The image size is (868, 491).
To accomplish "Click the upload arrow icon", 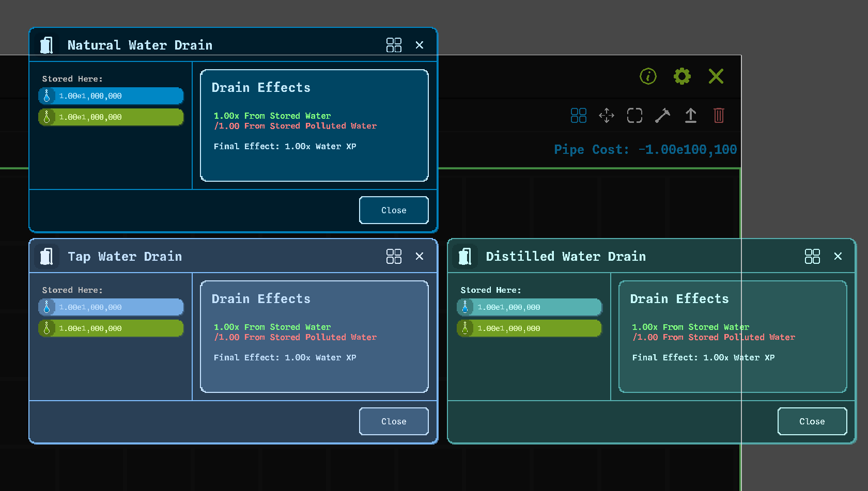I will click(691, 115).
